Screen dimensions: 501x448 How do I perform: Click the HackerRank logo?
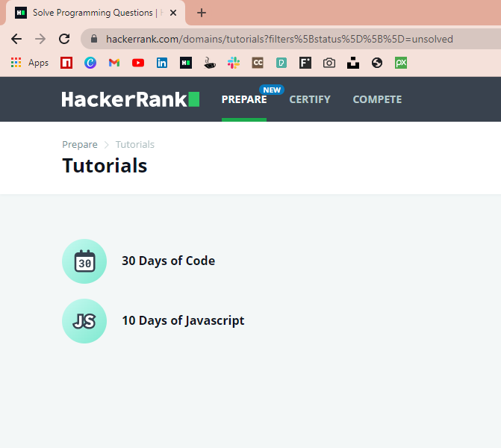(131, 99)
